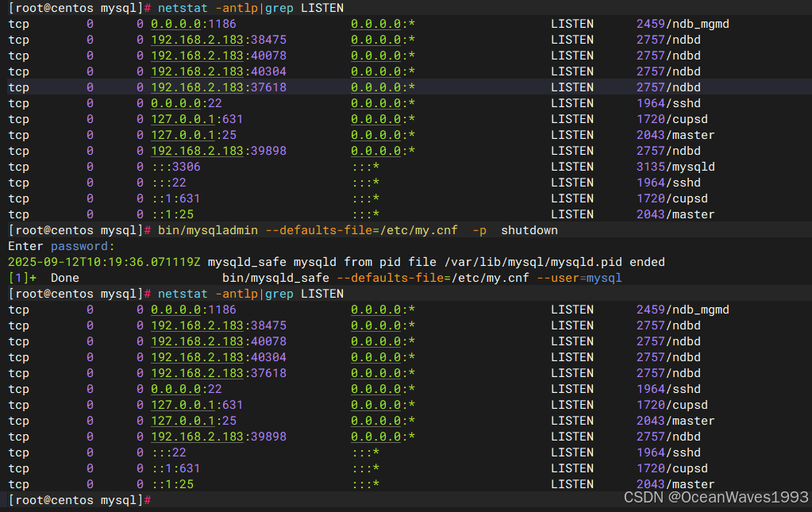
Task: Click LISTEN on the 3135/mysqld row
Action: coord(572,167)
